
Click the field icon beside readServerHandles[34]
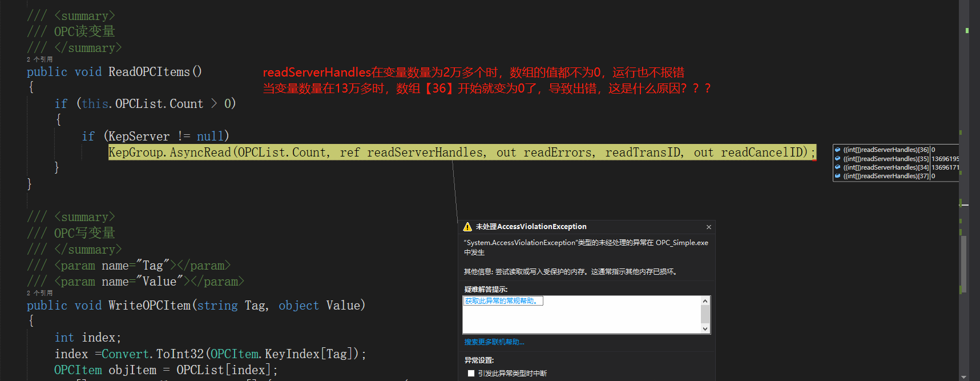838,167
